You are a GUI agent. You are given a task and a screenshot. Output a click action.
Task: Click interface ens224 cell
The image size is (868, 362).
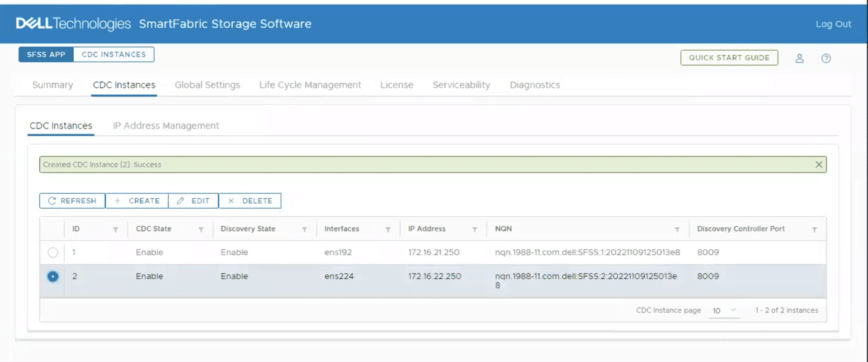coord(339,276)
